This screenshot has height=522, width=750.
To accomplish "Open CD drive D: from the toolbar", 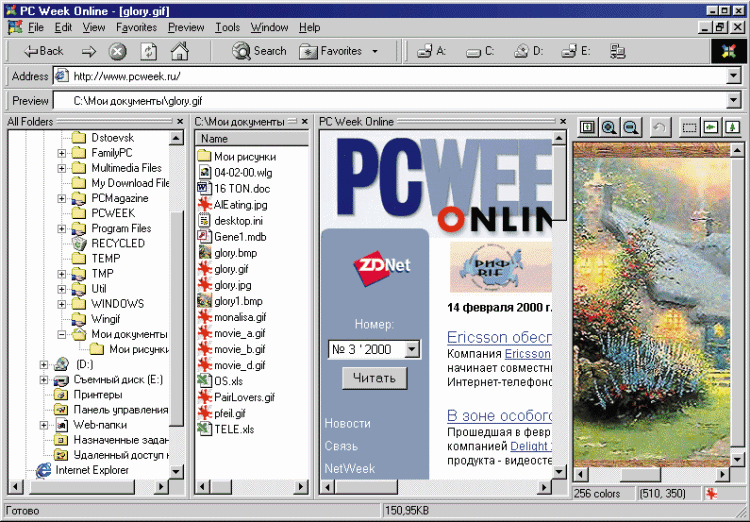I will click(528, 51).
